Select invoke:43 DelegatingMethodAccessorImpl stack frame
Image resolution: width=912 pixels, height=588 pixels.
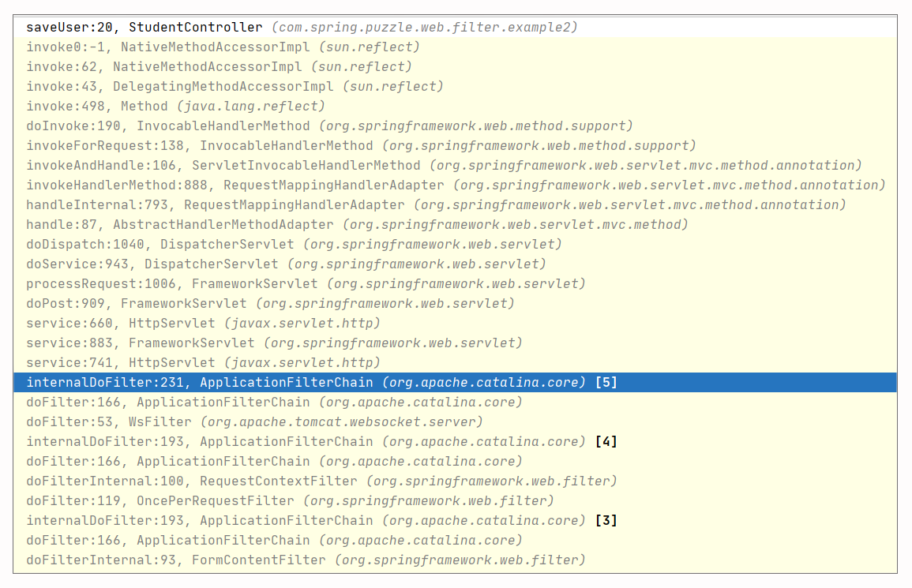(x=235, y=87)
